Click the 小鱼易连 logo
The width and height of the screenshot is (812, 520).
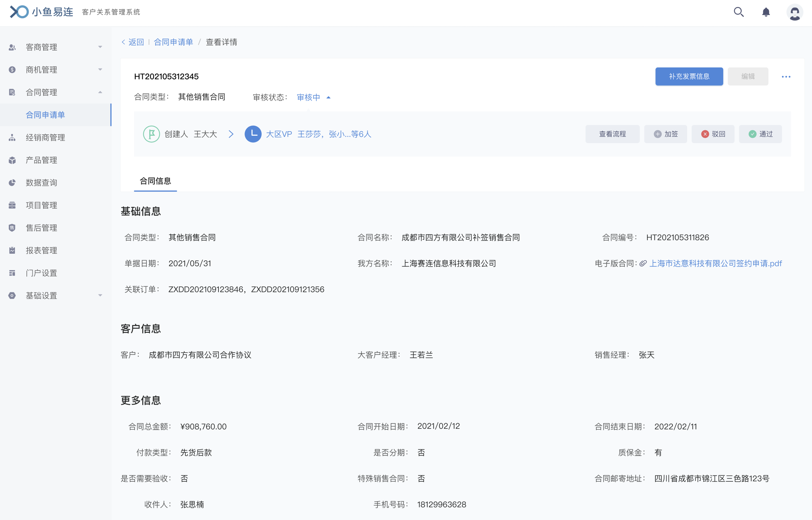42,12
